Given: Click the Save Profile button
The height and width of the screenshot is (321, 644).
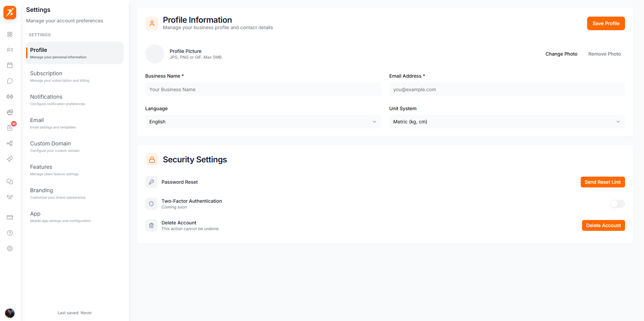Looking at the screenshot, I should (x=606, y=23).
